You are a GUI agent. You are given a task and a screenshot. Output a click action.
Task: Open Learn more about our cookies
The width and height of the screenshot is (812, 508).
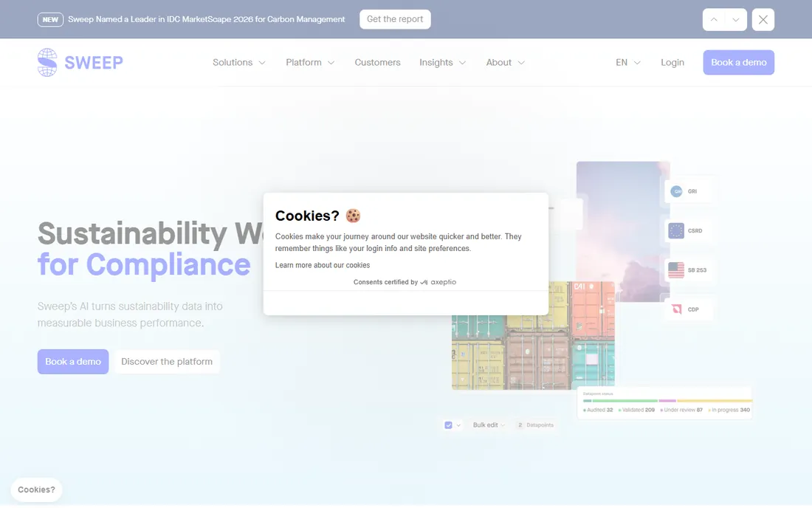point(323,265)
